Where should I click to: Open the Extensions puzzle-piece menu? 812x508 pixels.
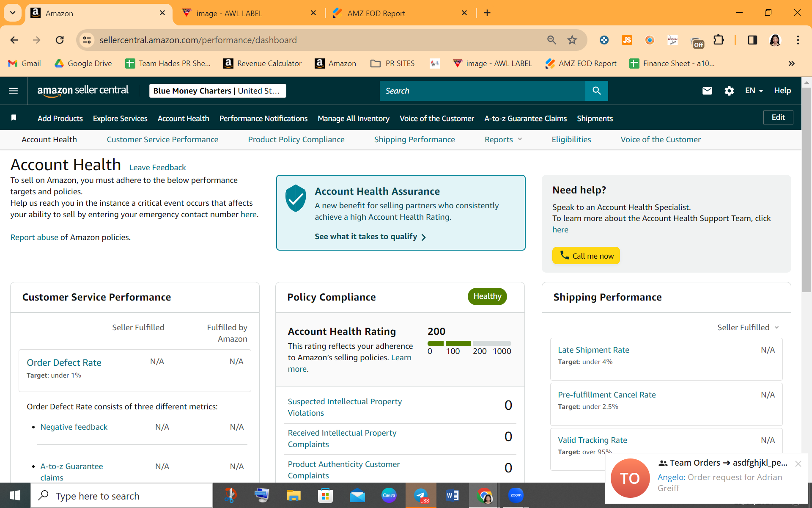(719, 40)
